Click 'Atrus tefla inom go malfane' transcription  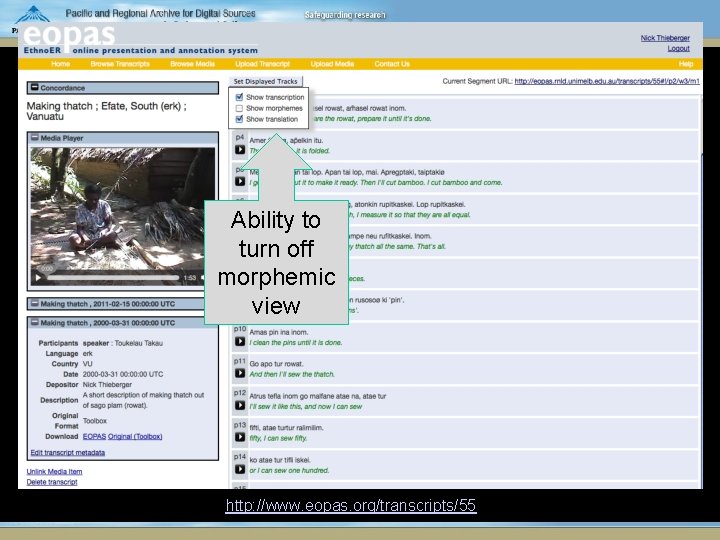(x=317, y=396)
